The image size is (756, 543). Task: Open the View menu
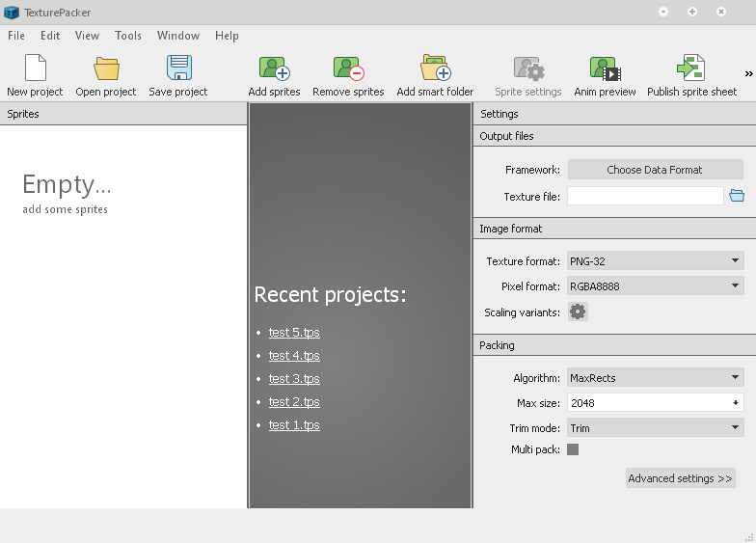pyautogui.click(x=87, y=36)
